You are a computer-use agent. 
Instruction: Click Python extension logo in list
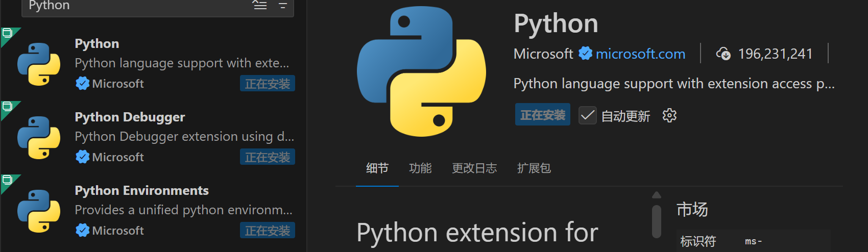click(39, 64)
